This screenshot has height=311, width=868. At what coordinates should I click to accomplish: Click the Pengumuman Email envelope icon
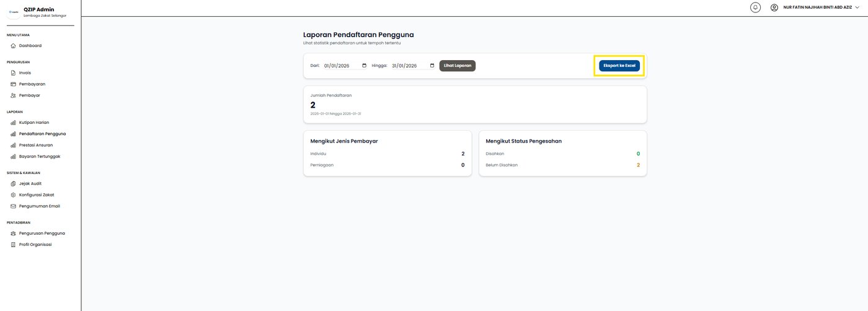click(13, 206)
